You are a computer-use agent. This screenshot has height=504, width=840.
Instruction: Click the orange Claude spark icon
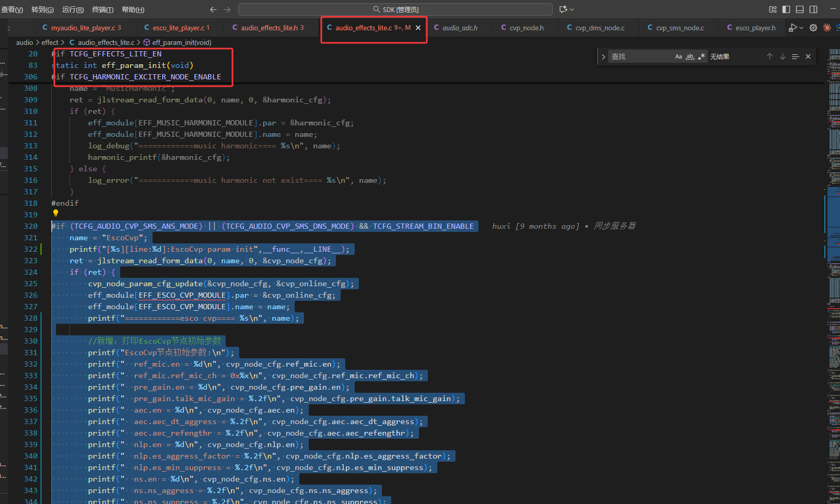(x=827, y=28)
